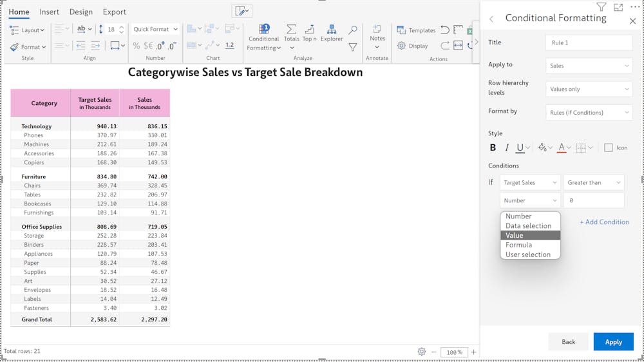Screen dimensions: 644x362
Task: Switch to the Export tab
Action: 114,12
